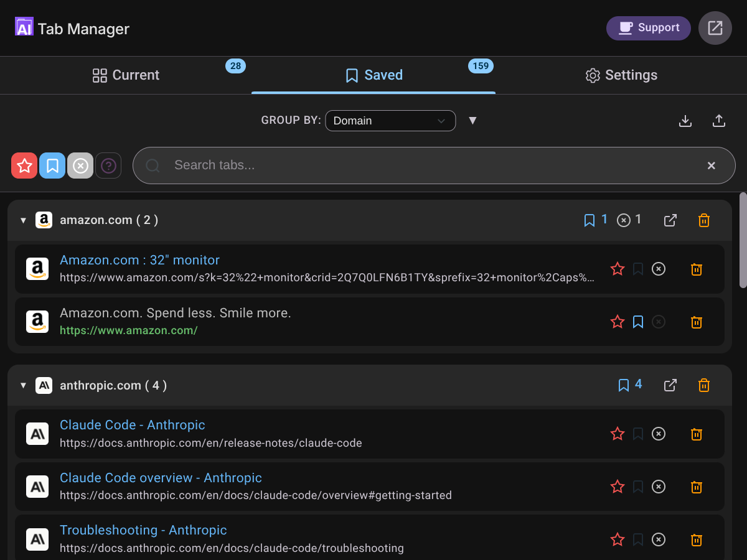The image size is (747, 560).
Task: Bookmark the Troubleshooting - Anthropic tab
Action: [x=638, y=539]
